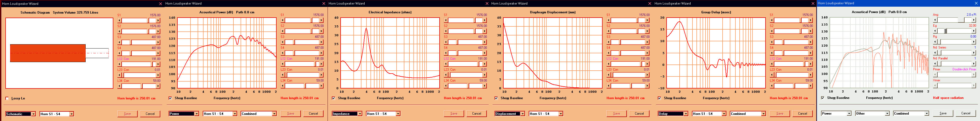Click S2 slider right arrow in orange Acoustical Power window

tap(322, 31)
